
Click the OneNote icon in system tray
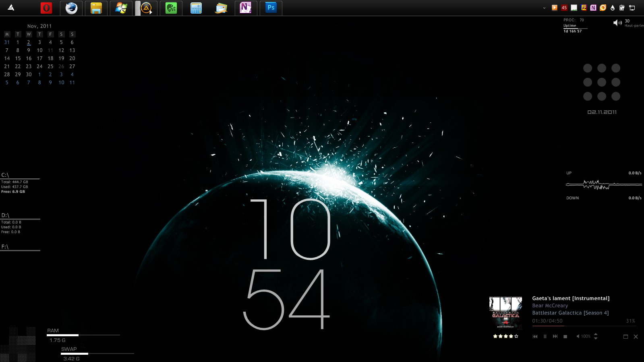tap(593, 8)
